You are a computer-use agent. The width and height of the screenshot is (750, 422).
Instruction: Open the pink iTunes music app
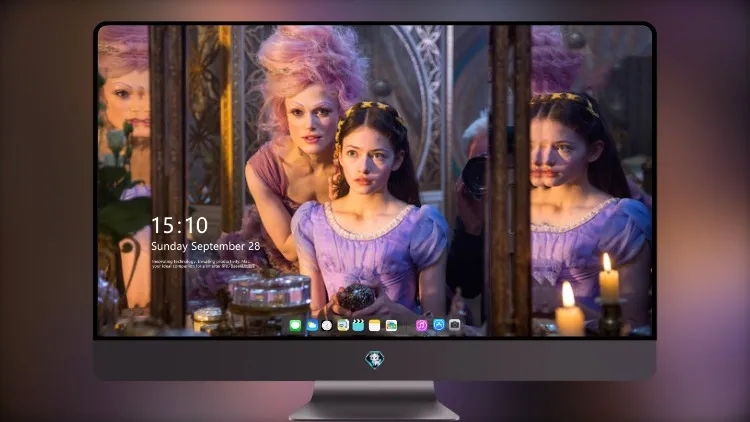tap(421, 325)
